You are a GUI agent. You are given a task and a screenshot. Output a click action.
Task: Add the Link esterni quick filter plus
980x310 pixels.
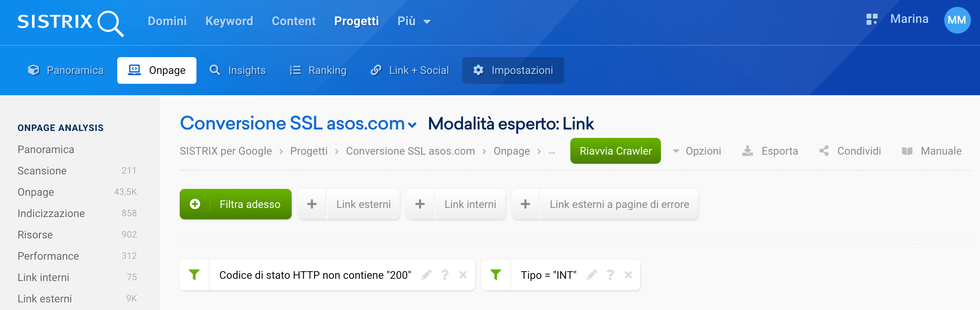(x=312, y=204)
